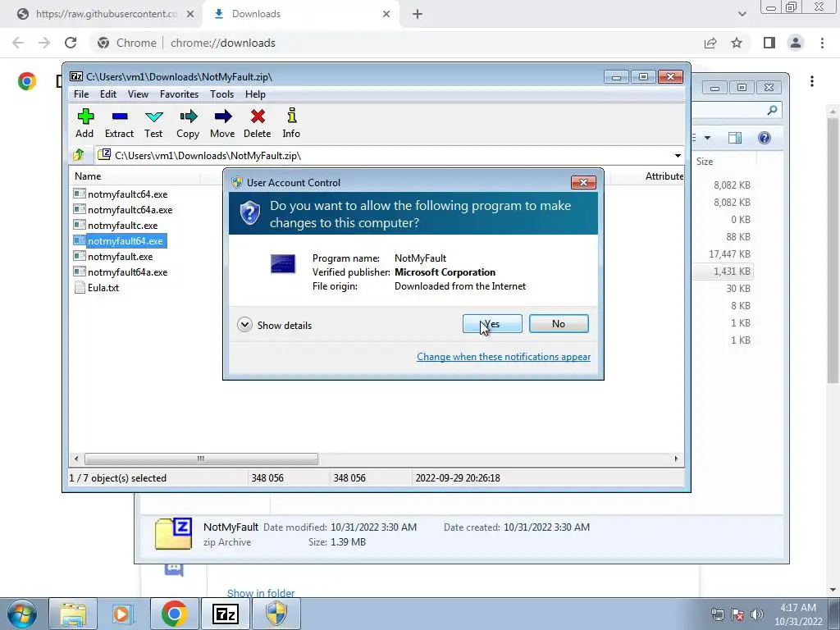Click the 7-Zip taskbar icon

pyautogui.click(x=225, y=614)
